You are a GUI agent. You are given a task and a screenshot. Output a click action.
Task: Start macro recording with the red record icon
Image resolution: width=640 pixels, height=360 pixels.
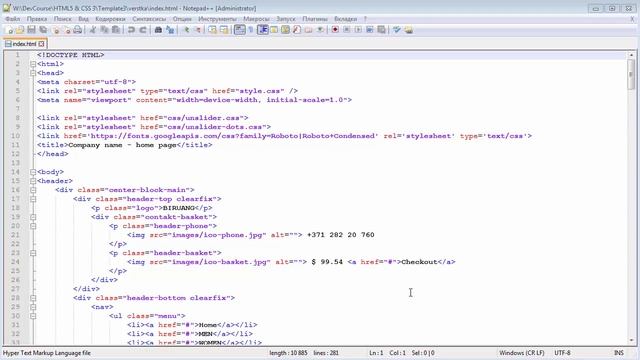pos(335,30)
